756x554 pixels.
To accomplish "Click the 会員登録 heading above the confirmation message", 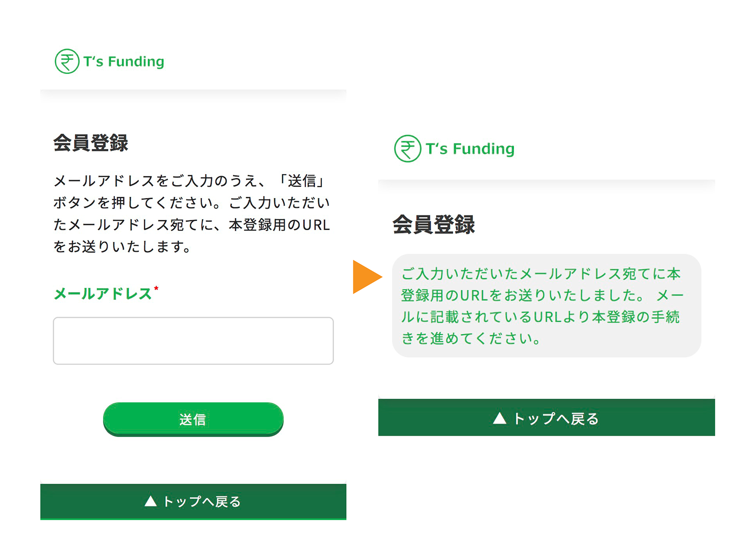I will tap(434, 224).
